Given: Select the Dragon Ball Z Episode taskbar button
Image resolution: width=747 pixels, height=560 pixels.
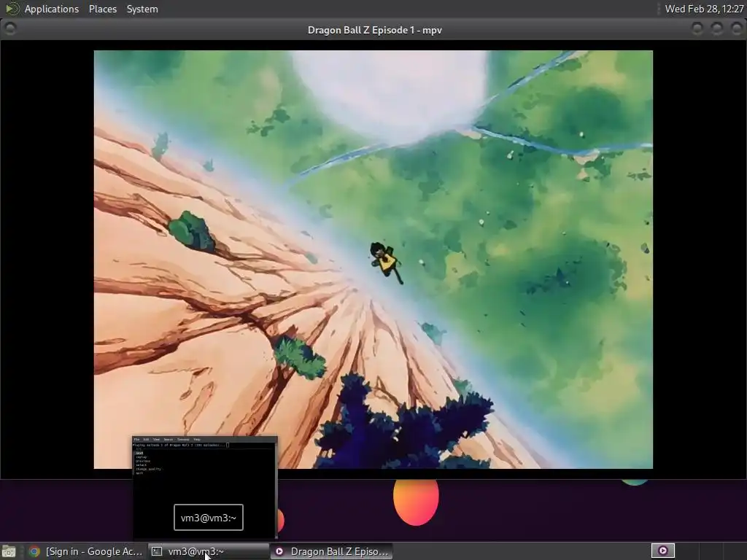Looking at the screenshot, I should [x=332, y=551].
